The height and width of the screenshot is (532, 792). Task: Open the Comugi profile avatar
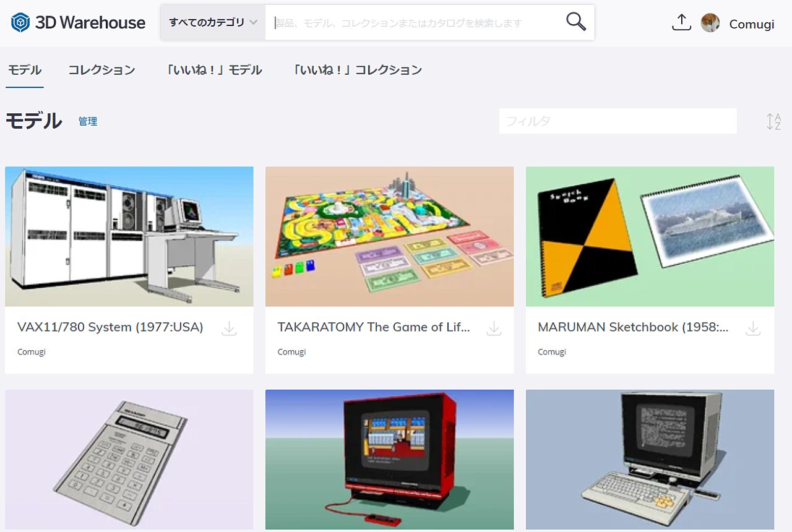click(x=710, y=23)
